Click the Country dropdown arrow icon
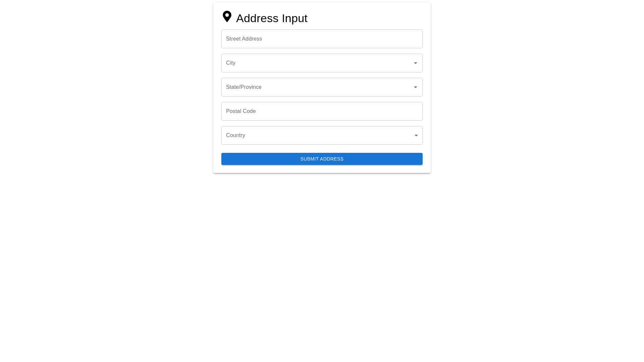The height and width of the screenshot is (362, 644). pos(416,135)
